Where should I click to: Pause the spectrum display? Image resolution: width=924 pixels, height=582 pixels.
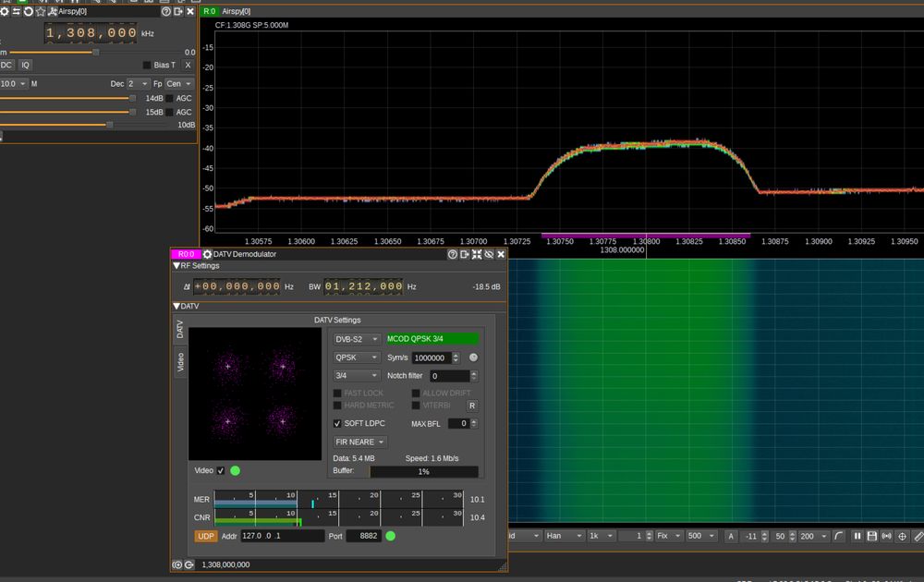857,536
